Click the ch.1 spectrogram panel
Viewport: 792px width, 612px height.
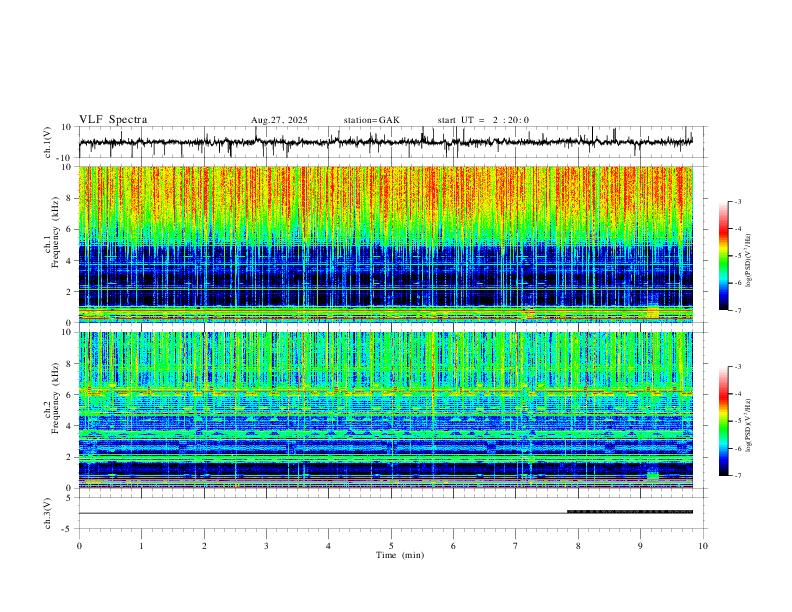point(386,244)
